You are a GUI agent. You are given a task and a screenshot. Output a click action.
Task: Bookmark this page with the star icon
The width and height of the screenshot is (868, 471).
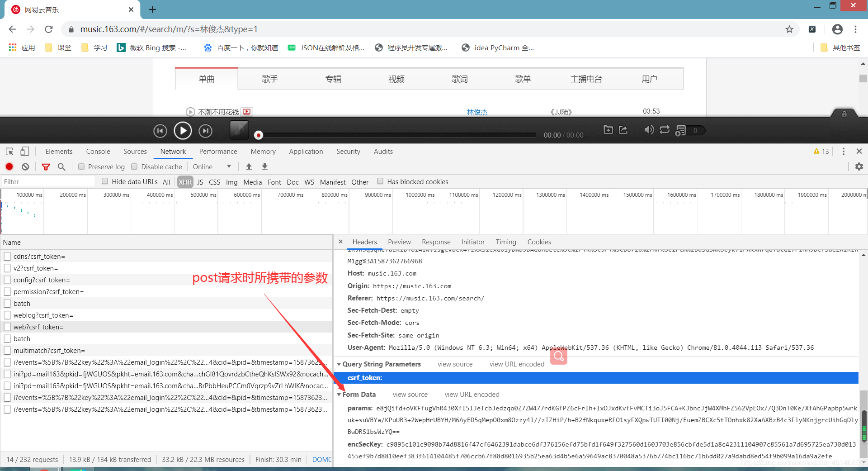click(x=789, y=29)
